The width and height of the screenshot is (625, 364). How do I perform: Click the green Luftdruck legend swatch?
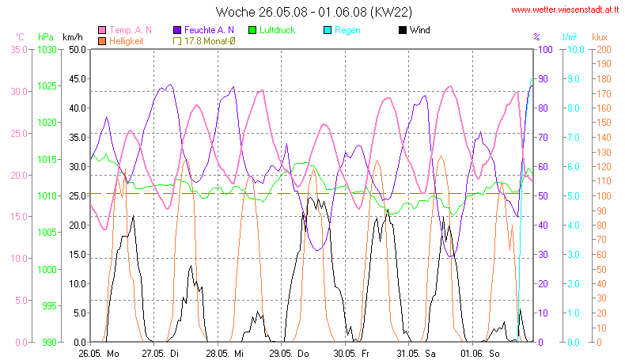(252, 30)
